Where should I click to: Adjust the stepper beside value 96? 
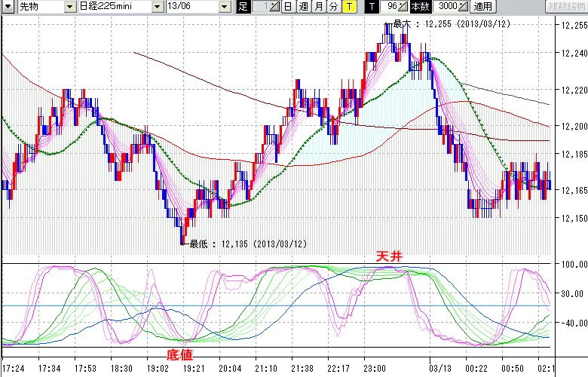click(x=403, y=7)
